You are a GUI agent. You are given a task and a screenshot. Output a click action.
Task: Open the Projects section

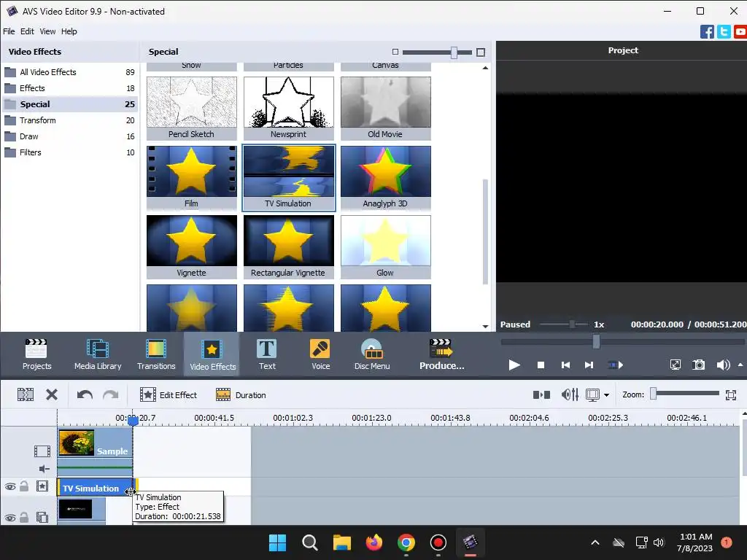(36, 354)
